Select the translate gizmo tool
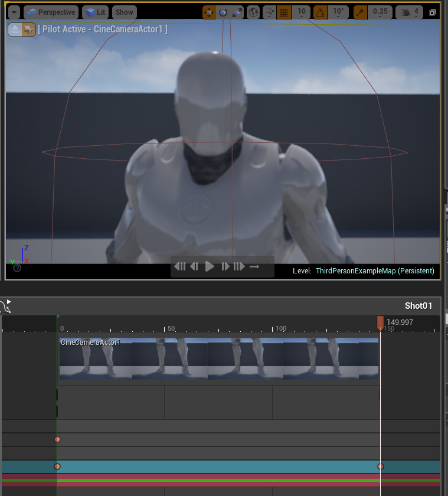This screenshot has width=448, height=496. 209,12
